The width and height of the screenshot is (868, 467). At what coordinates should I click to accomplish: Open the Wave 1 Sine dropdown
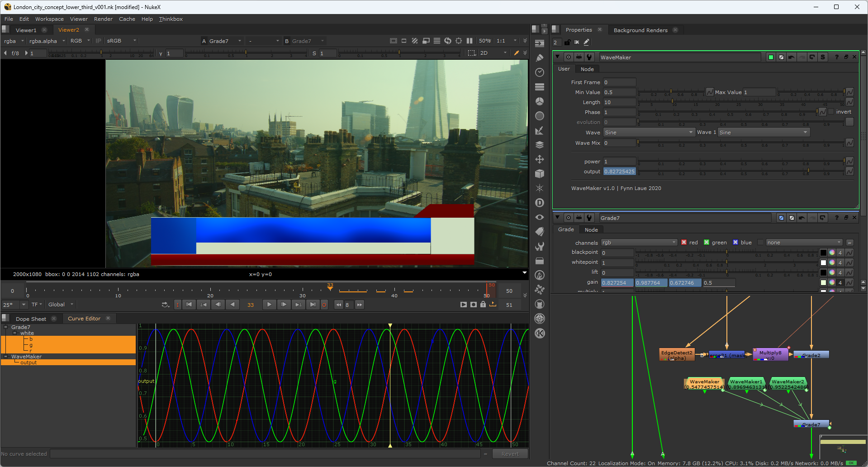(x=764, y=133)
